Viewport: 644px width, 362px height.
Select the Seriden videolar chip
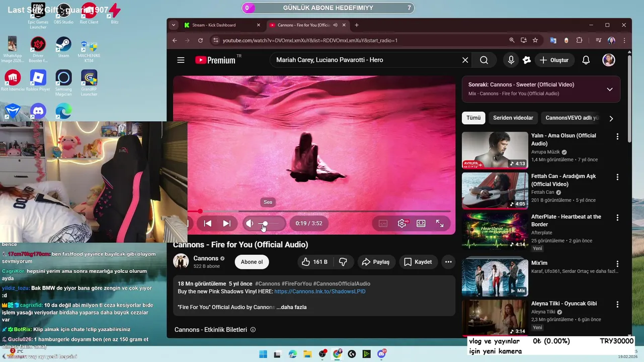point(513,118)
